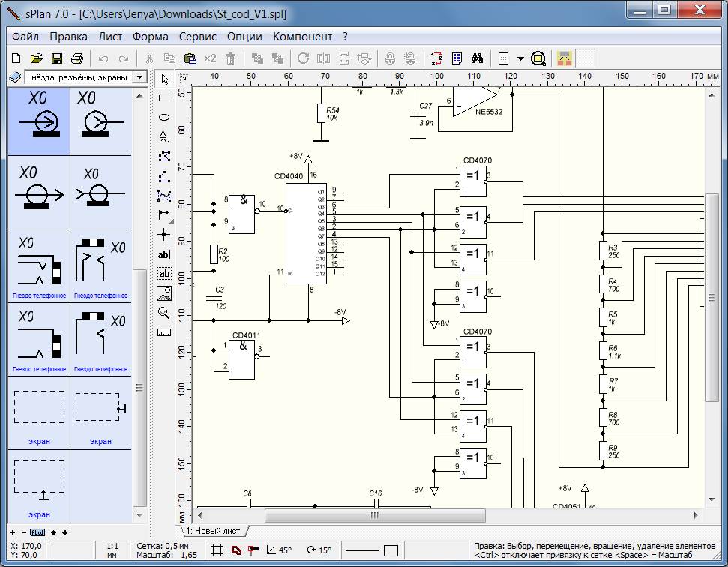This screenshot has width=728, height=567.
Task: Switch to the '1: Новый лист' sheet tab
Action: point(213,531)
